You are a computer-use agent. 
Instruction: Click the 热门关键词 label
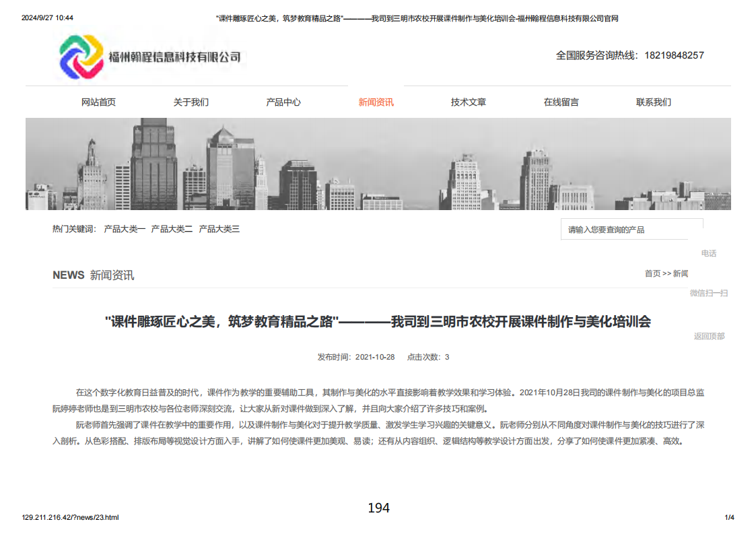[74, 229]
